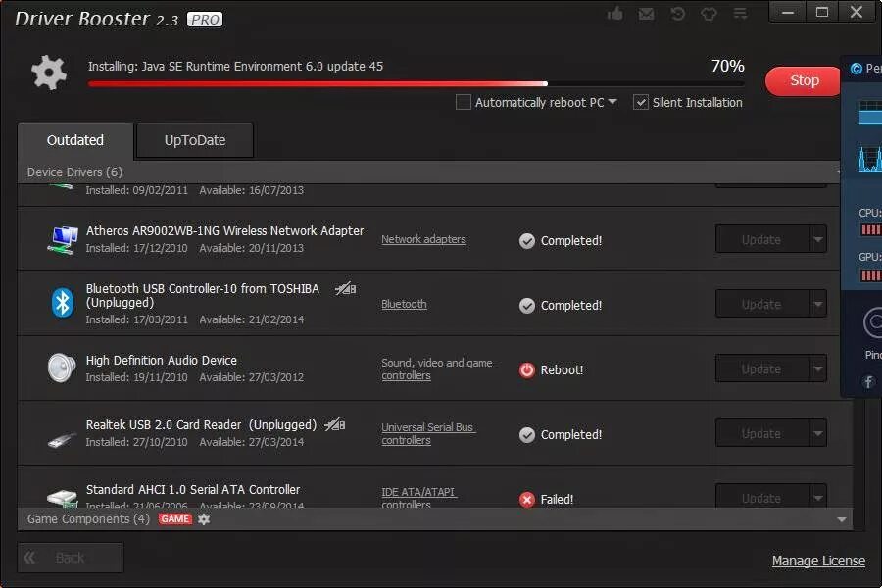This screenshot has height=588, width=882.
Task: Open the feedback envelope icon
Action: (647, 13)
